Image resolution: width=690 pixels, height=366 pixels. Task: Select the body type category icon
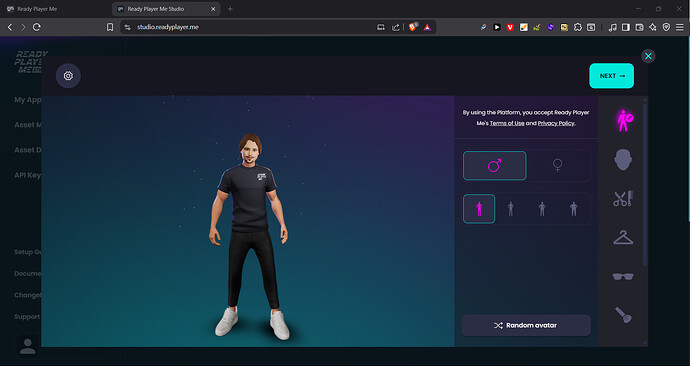[x=624, y=121]
